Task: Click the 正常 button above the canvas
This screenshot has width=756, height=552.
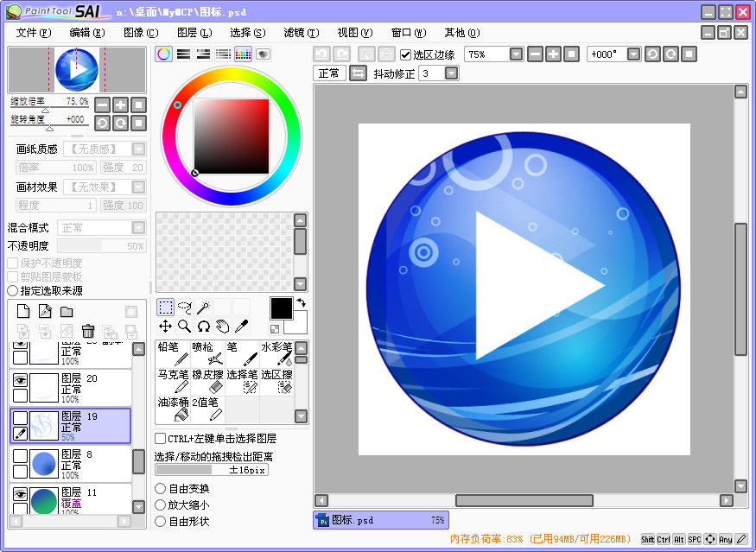Action: coord(329,73)
